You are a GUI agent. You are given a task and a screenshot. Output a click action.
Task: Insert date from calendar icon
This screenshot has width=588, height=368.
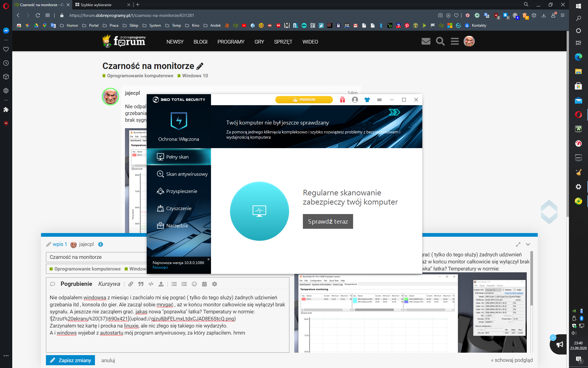(205, 284)
